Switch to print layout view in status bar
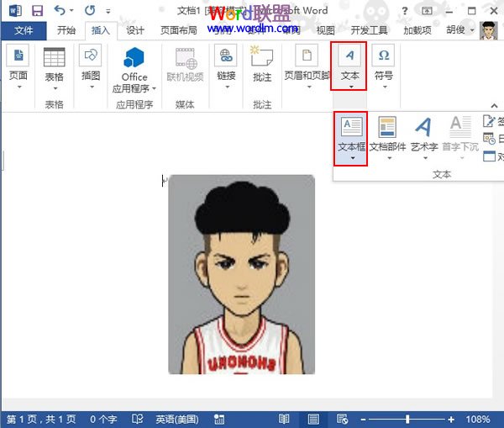The width and height of the screenshot is (504, 428). [313, 419]
